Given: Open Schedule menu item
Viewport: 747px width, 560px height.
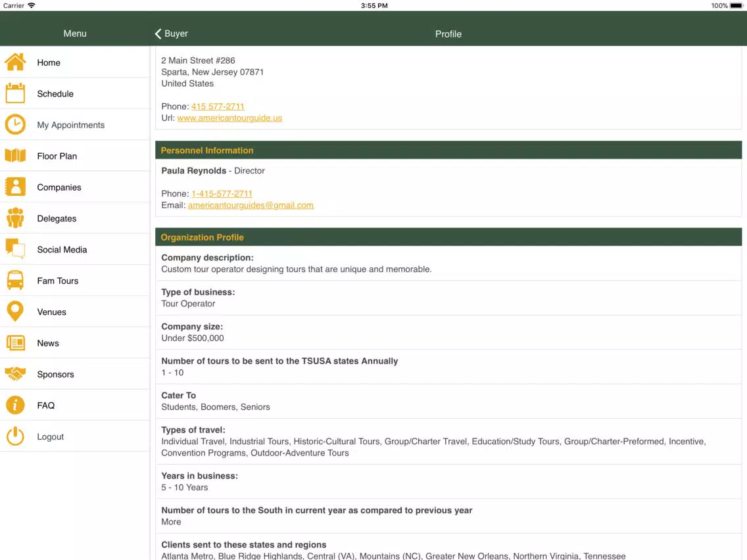Looking at the screenshot, I should [75, 93].
